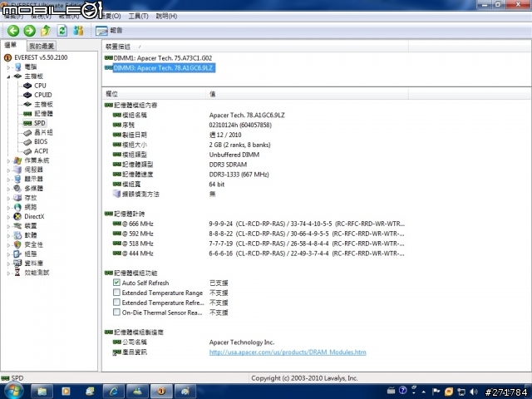Open Windows Media Player from the taskbar
The width and height of the screenshot is (532, 399).
66,392
